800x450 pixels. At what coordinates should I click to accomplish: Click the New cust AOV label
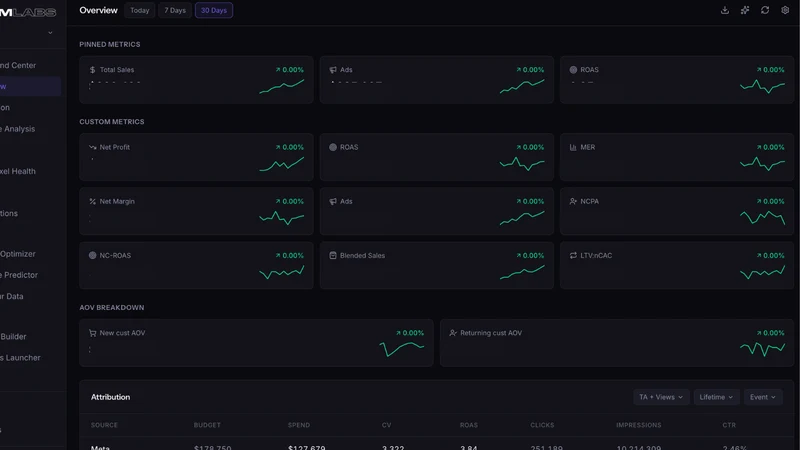[122, 333]
